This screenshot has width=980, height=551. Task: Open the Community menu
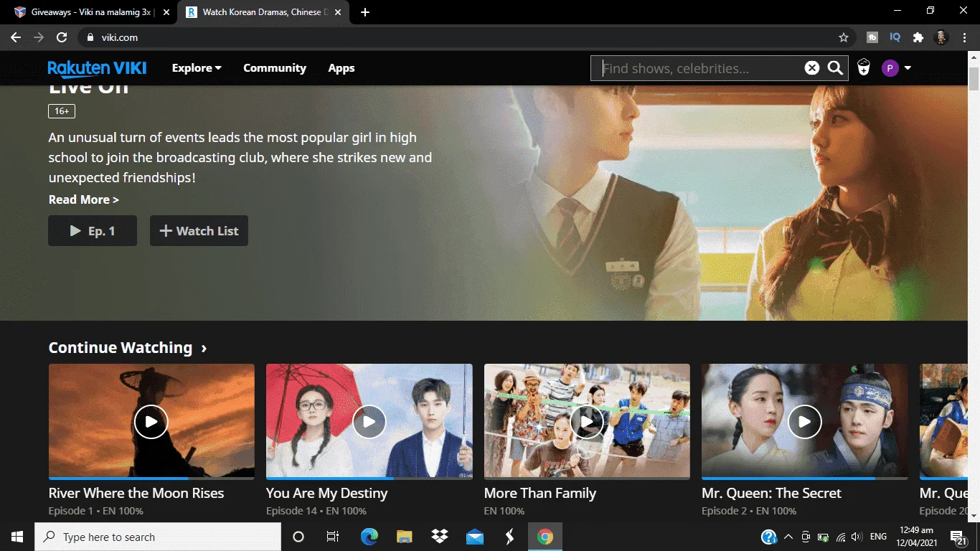point(275,68)
